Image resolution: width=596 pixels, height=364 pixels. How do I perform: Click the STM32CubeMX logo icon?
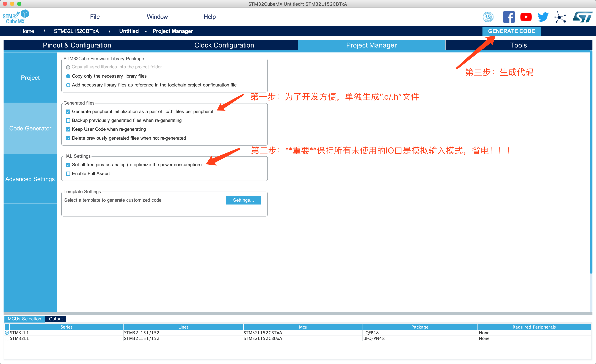16,17
